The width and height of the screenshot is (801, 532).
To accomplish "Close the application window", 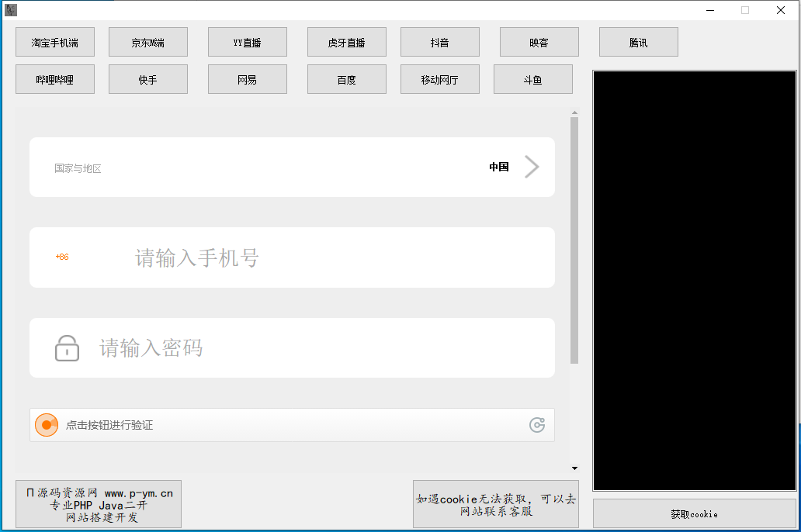I will [781, 10].
